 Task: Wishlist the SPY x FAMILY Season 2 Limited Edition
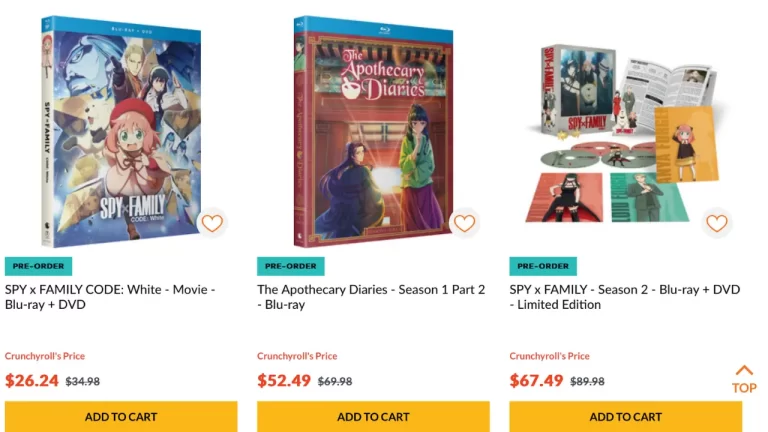click(717, 223)
